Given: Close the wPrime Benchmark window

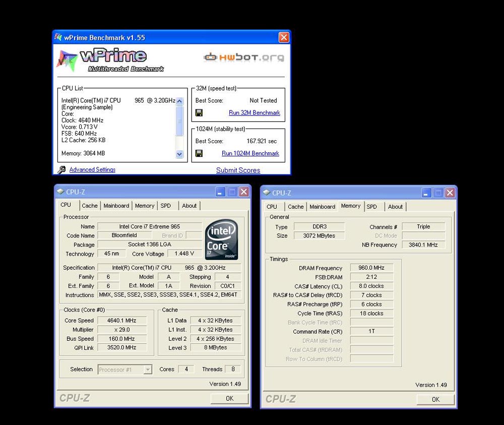Looking at the screenshot, I should pos(284,38).
